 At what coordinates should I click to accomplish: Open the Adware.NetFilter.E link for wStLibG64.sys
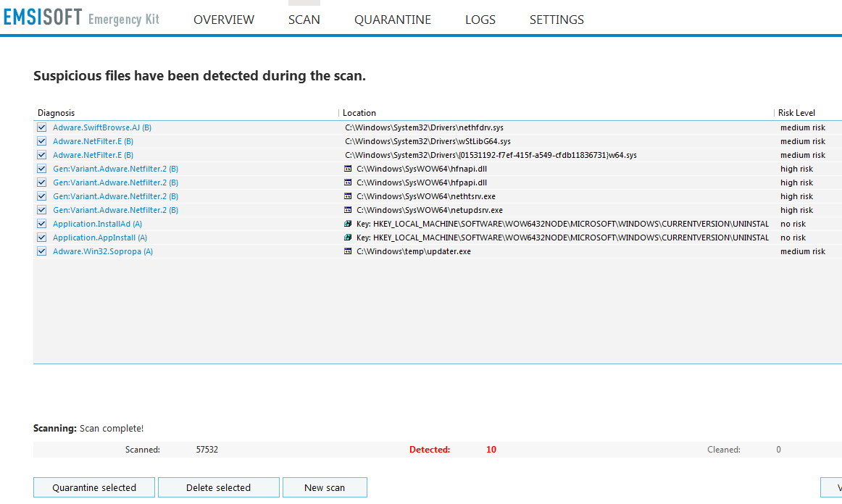coord(93,141)
